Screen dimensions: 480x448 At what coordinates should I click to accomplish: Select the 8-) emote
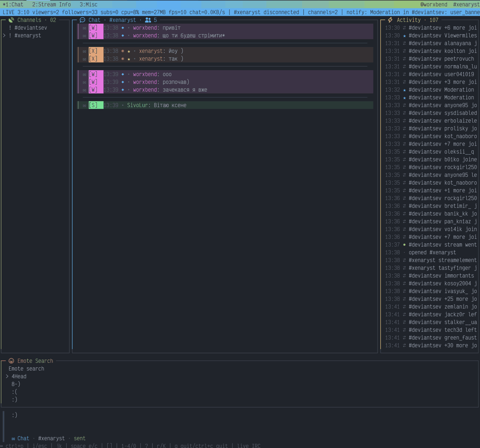click(16, 384)
